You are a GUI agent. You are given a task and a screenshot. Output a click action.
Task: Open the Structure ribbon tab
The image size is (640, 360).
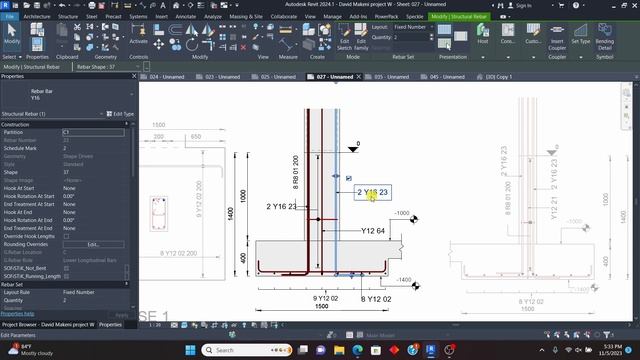tap(68, 17)
